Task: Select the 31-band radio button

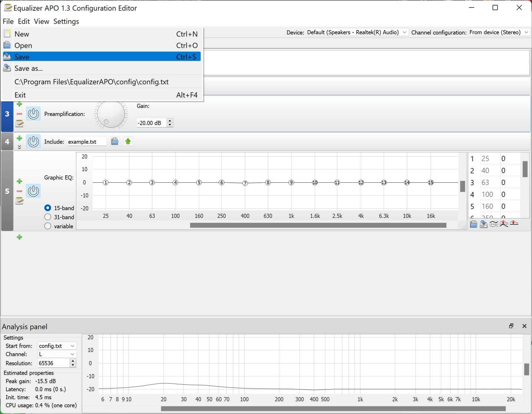Action: coord(47,217)
